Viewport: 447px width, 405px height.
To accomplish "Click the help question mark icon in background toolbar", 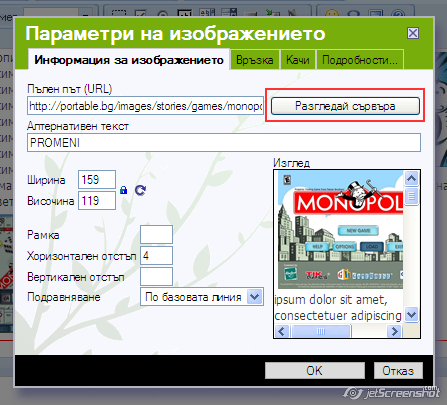I will tap(398, 14).
